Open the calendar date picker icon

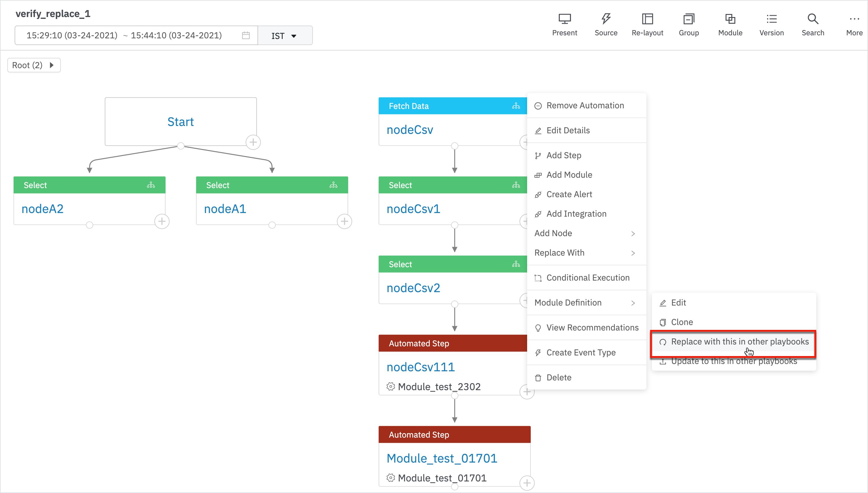click(246, 35)
